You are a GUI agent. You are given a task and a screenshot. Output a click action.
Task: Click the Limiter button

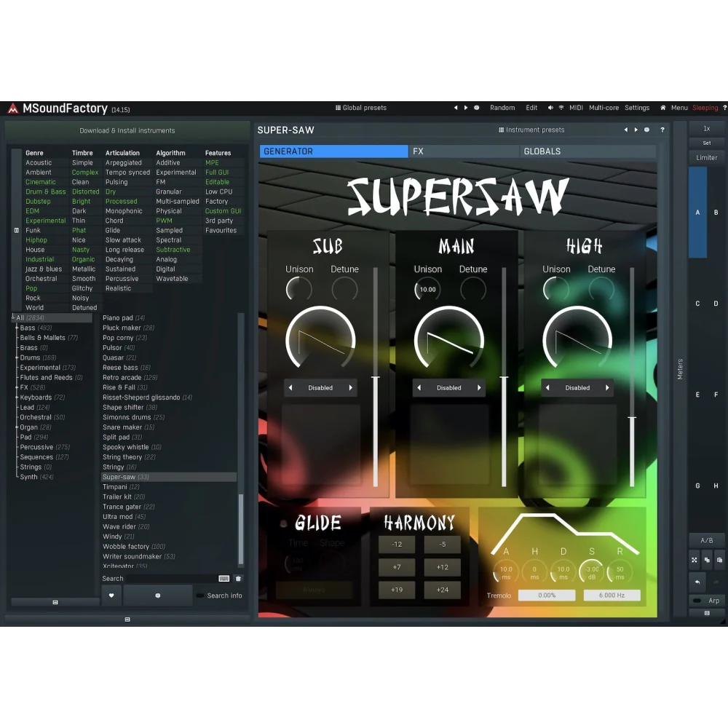tap(707, 158)
